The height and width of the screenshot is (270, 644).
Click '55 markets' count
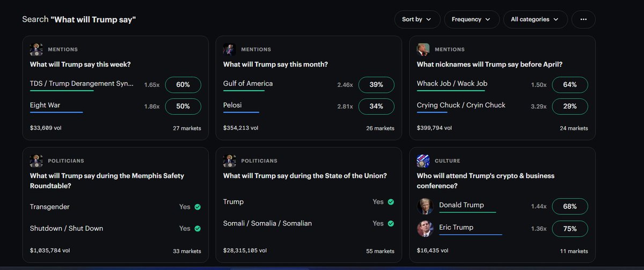(x=380, y=251)
